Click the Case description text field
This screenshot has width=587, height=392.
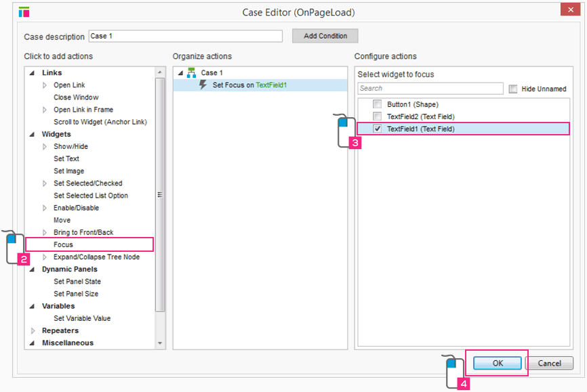click(185, 36)
